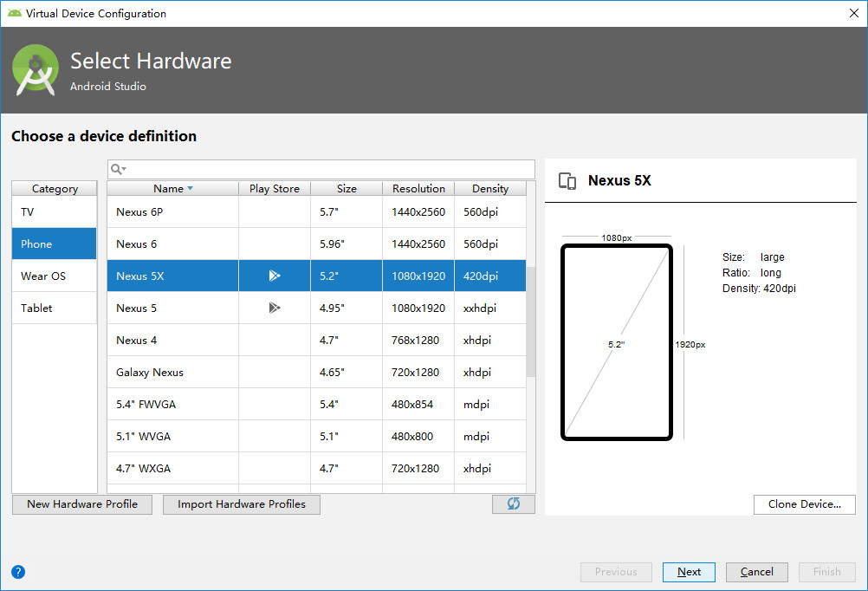The height and width of the screenshot is (591, 868).
Task: Select the Nexus 5 device name
Action: click(136, 308)
